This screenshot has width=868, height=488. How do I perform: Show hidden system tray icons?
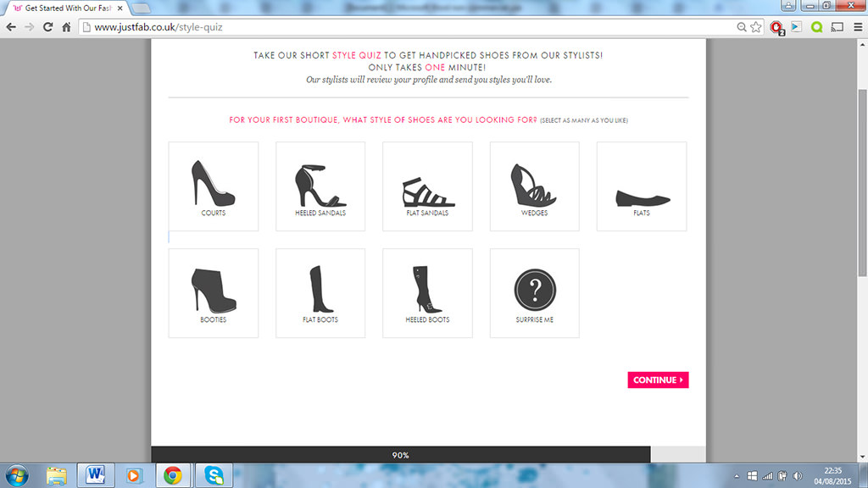(736, 474)
